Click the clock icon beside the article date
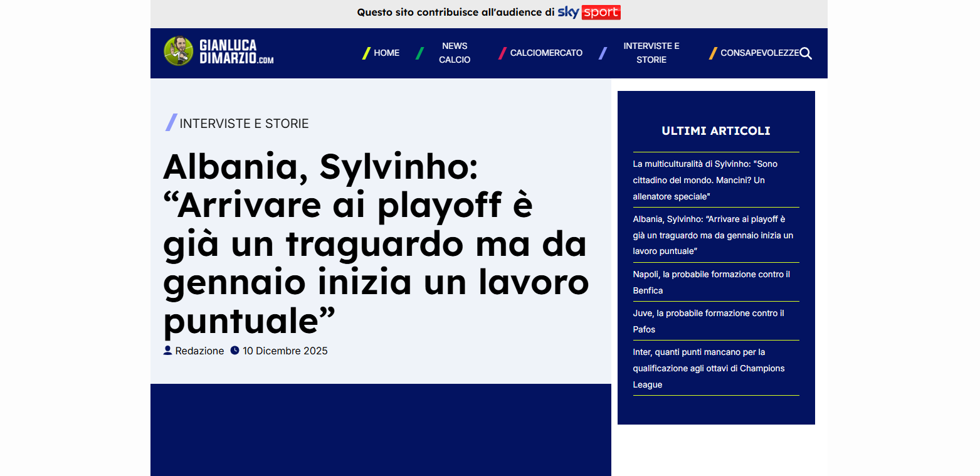This screenshot has width=980, height=476. pos(234,350)
